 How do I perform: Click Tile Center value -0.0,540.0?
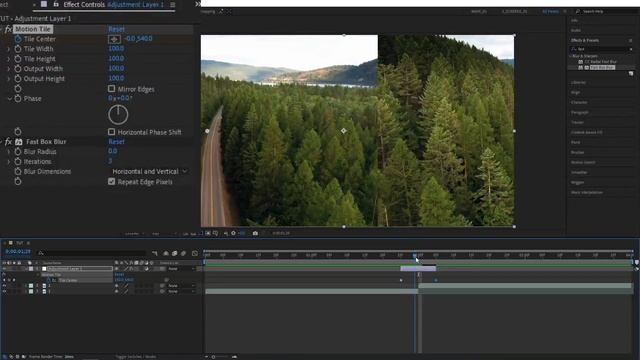point(138,38)
